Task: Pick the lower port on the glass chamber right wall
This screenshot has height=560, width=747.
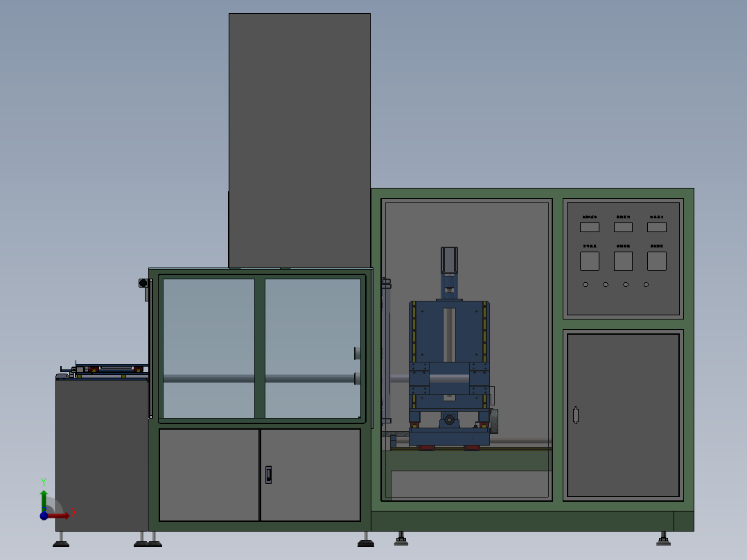Action: tap(358, 378)
